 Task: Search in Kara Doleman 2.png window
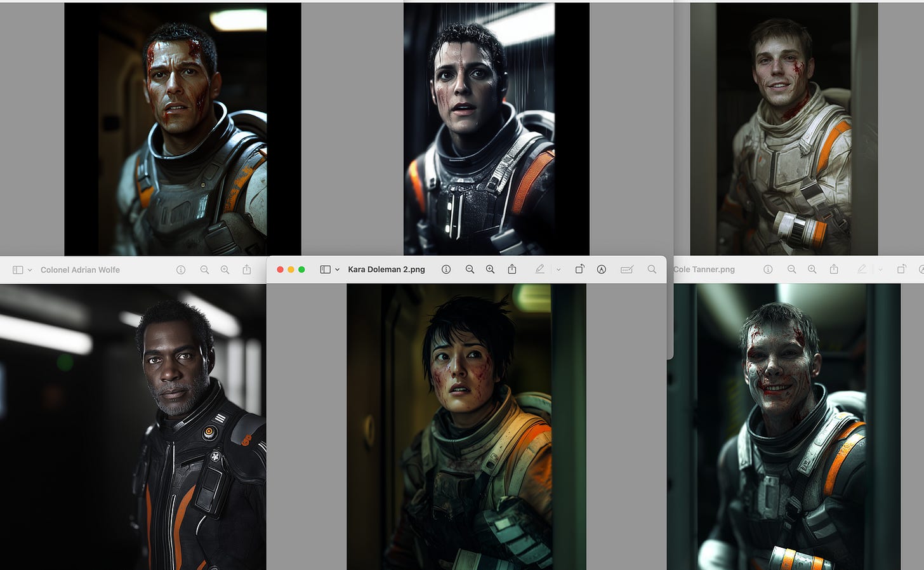pos(652,270)
